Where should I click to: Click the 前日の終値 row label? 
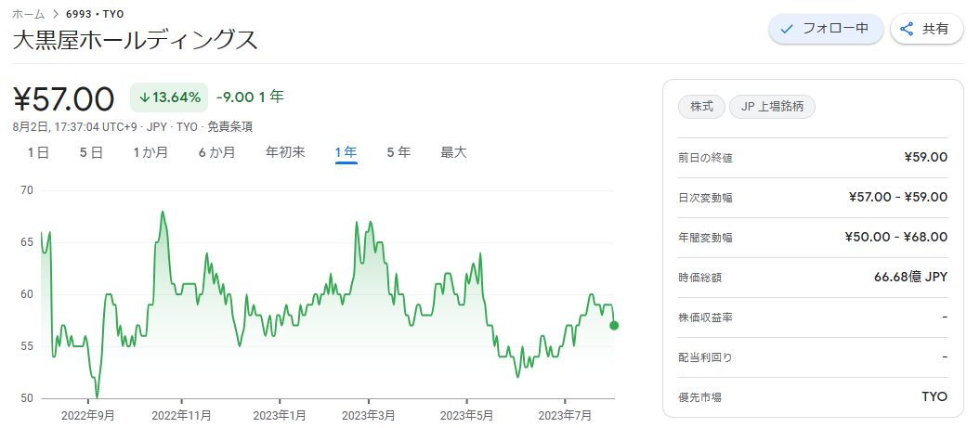pos(705,158)
